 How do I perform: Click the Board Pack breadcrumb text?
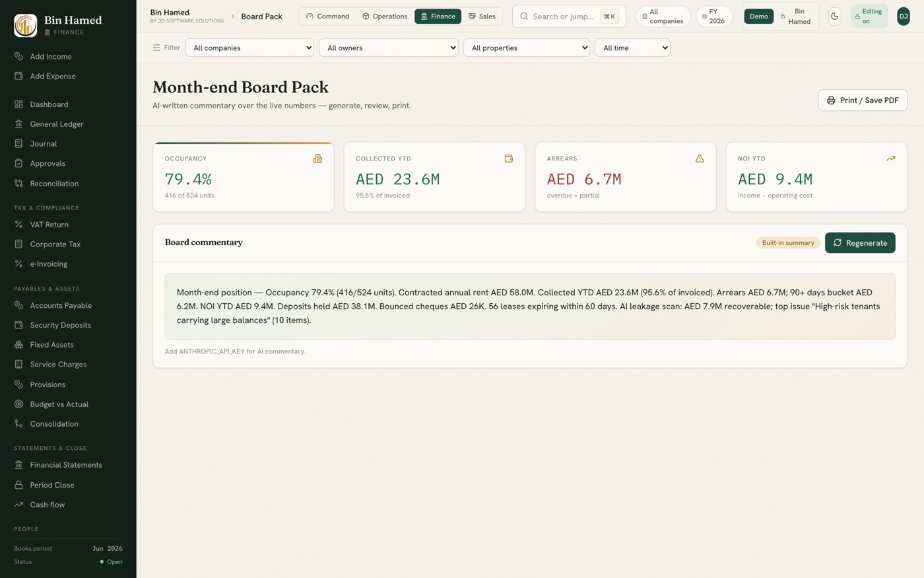261,17
